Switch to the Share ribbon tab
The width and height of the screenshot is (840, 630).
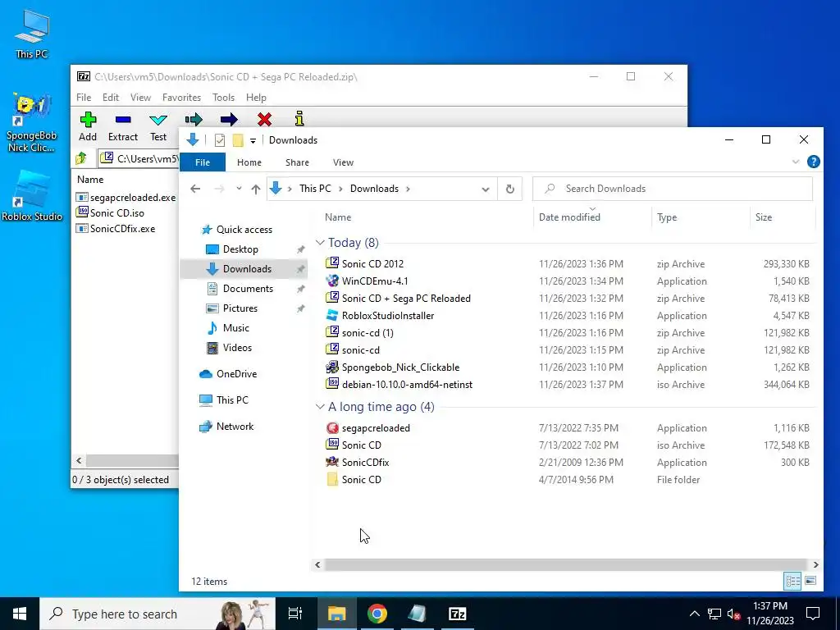tap(297, 162)
